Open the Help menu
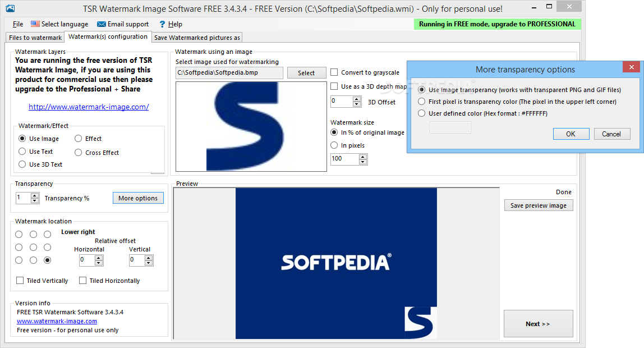Screen dimensions: 644x348 [175, 24]
